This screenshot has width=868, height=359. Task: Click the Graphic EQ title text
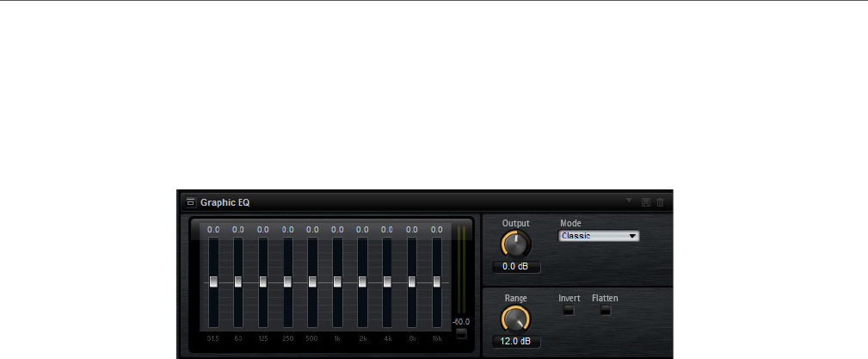[x=225, y=203]
